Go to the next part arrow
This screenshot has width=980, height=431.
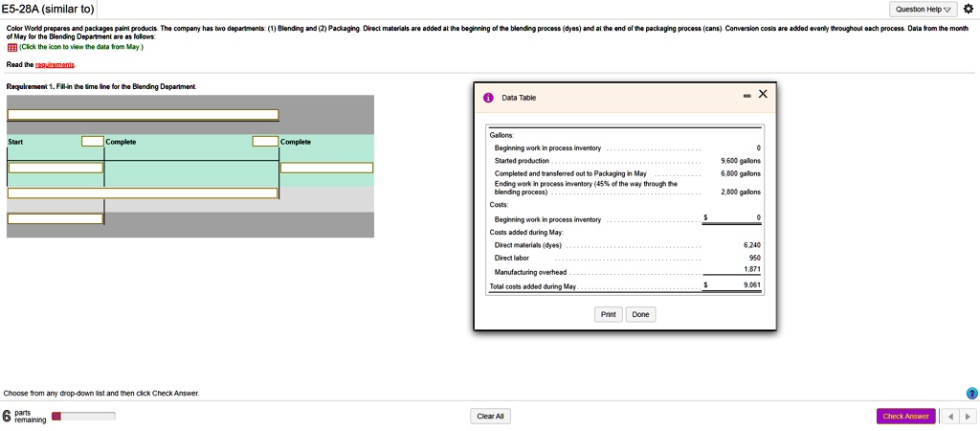967,416
